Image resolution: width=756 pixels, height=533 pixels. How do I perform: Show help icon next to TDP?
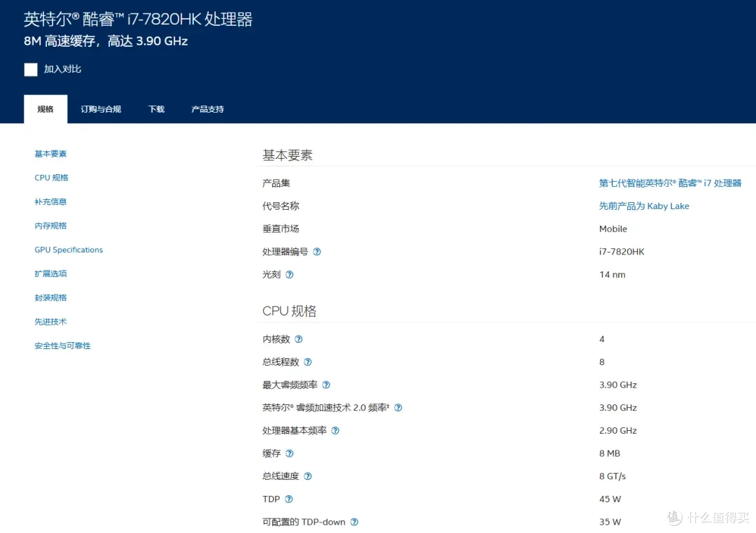289,499
